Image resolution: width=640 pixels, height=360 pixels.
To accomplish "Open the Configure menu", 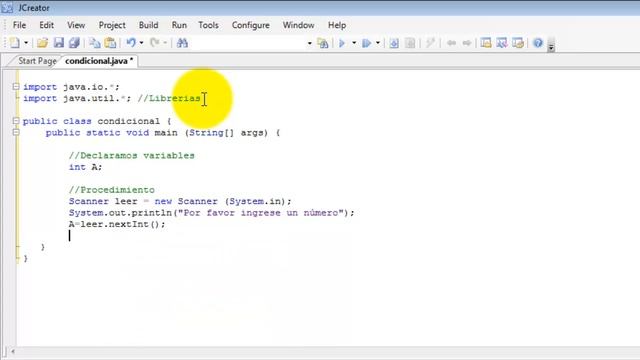I will tap(251, 25).
